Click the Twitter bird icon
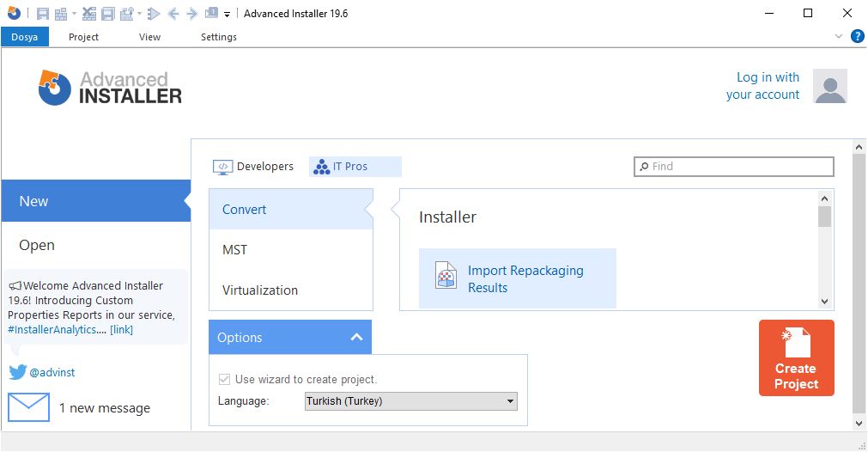Image resolution: width=868 pixels, height=452 pixels. click(18, 372)
